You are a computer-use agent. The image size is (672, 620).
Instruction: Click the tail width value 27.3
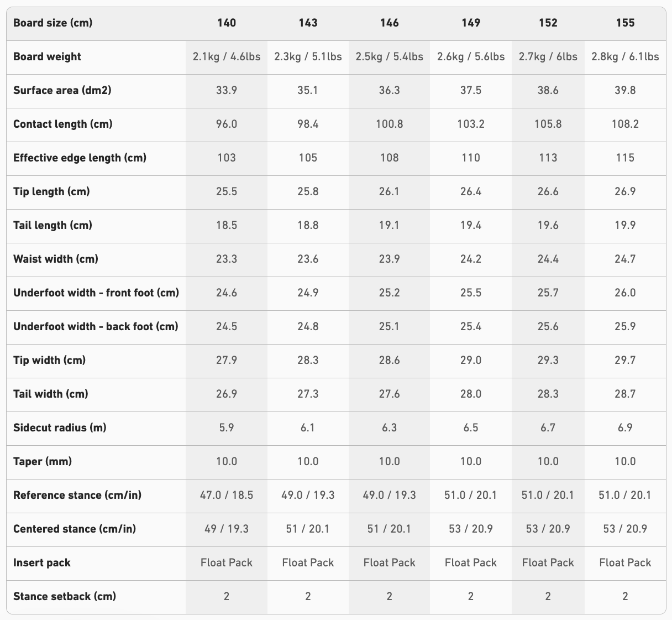click(x=308, y=394)
